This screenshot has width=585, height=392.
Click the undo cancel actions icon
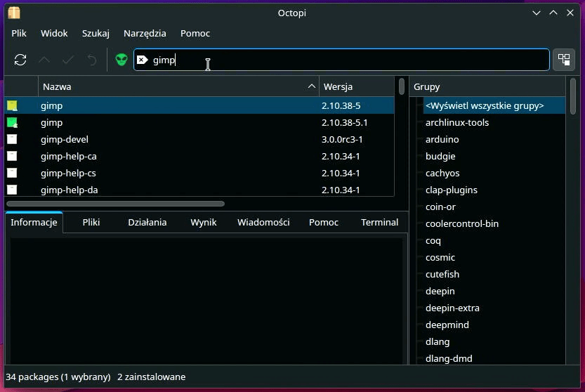click(92, 60)
